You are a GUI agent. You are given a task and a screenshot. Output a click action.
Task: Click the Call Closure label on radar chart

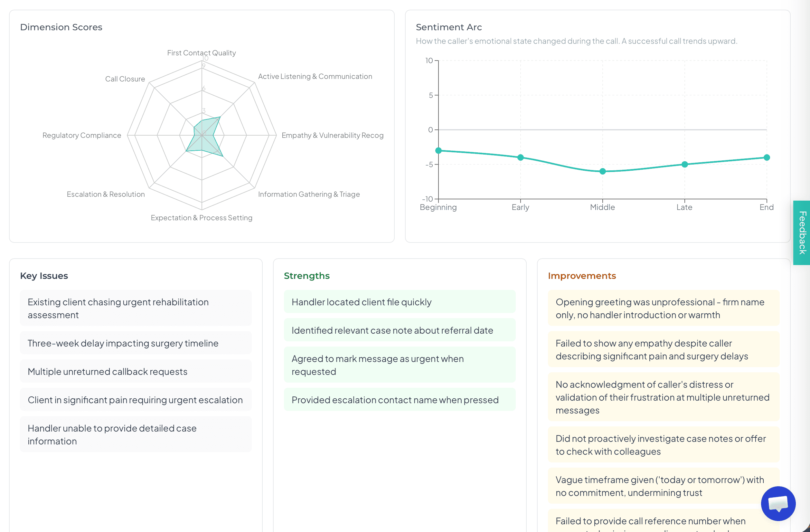click(x=125, y=79)
